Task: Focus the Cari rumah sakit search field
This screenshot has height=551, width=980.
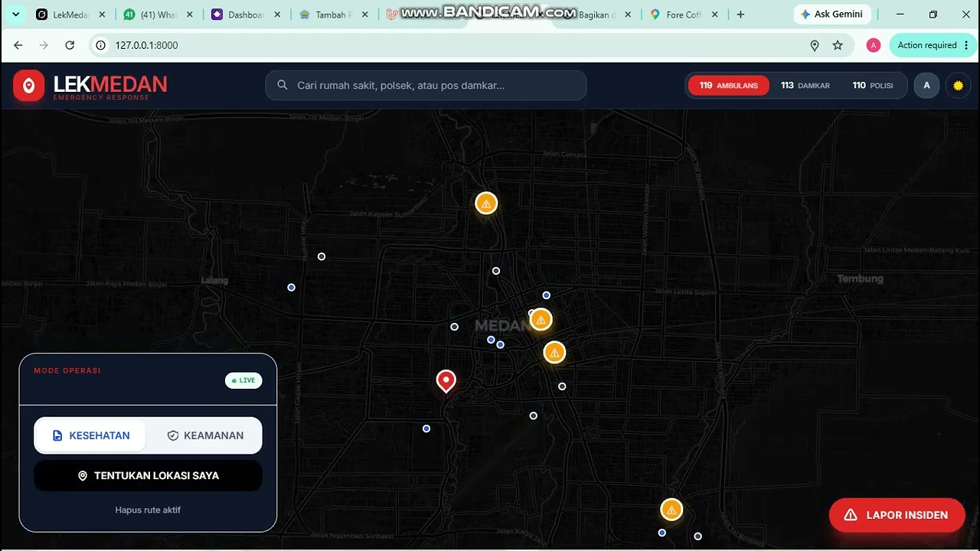Action: (426, 85)
